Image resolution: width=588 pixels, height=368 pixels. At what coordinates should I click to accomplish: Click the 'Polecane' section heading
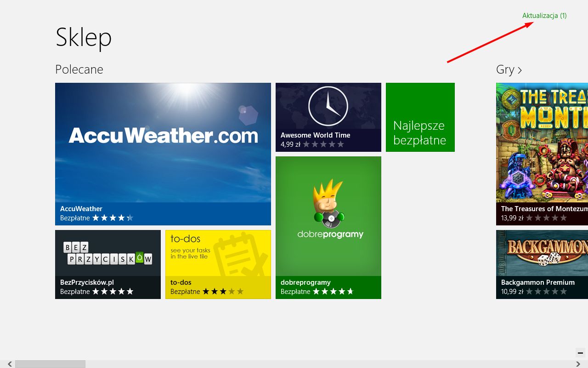[x=79, y=69]
